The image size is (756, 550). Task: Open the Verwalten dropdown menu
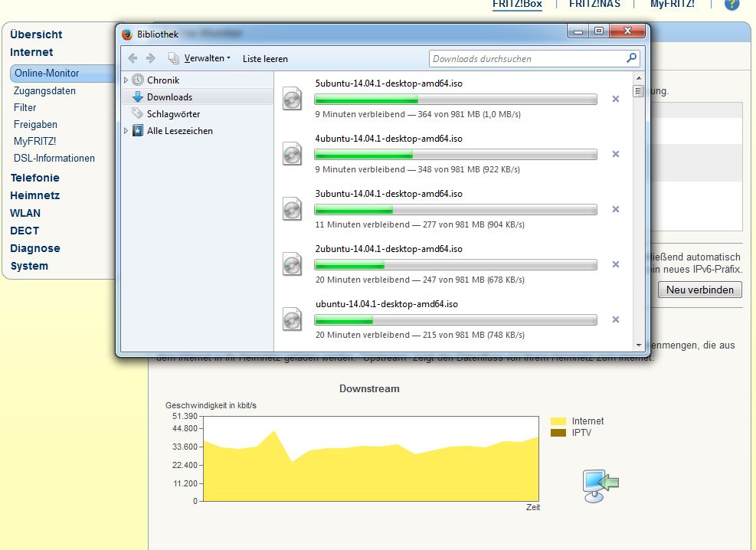(x=208, y=58)
